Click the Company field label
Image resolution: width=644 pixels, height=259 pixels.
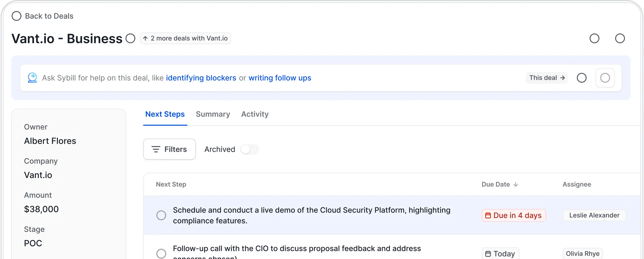pos(41,161)
